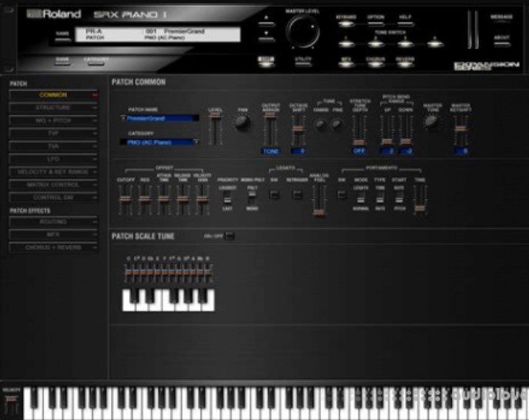Image resolution: width=529 pixels, height=420 pixels.
Task: Expand the Matrix Control section
Action: (x=53, y=185)
